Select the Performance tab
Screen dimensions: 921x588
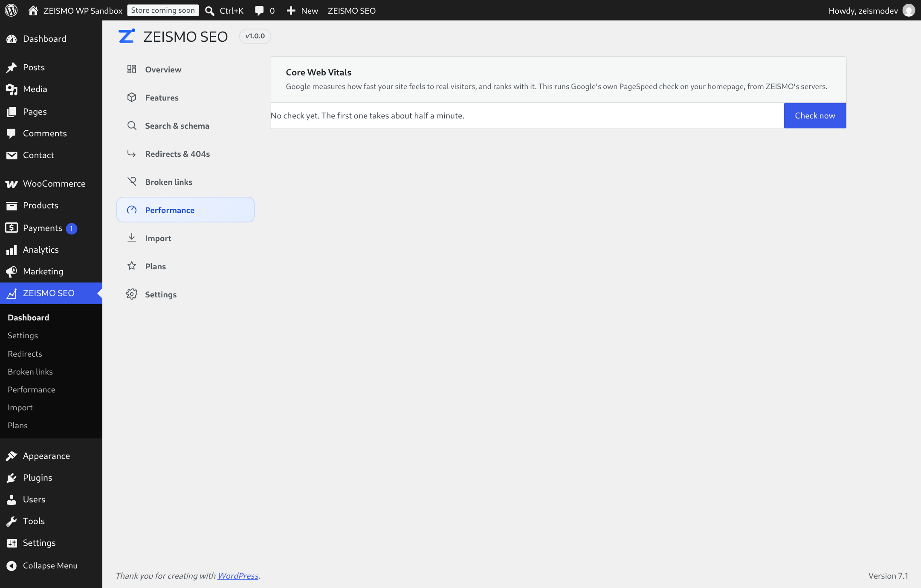click(185, 210)
